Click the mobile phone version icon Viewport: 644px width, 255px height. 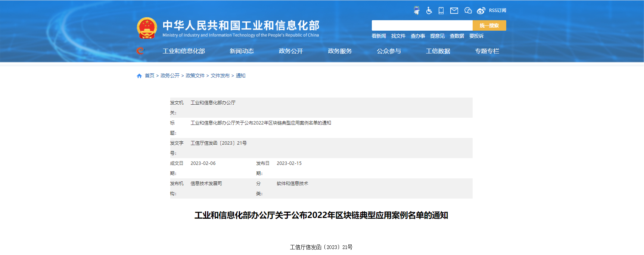[x=441, y=10]
